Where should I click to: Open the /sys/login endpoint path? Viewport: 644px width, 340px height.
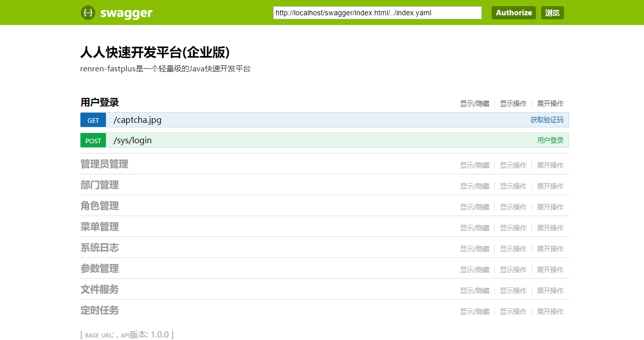pos(132,141)
